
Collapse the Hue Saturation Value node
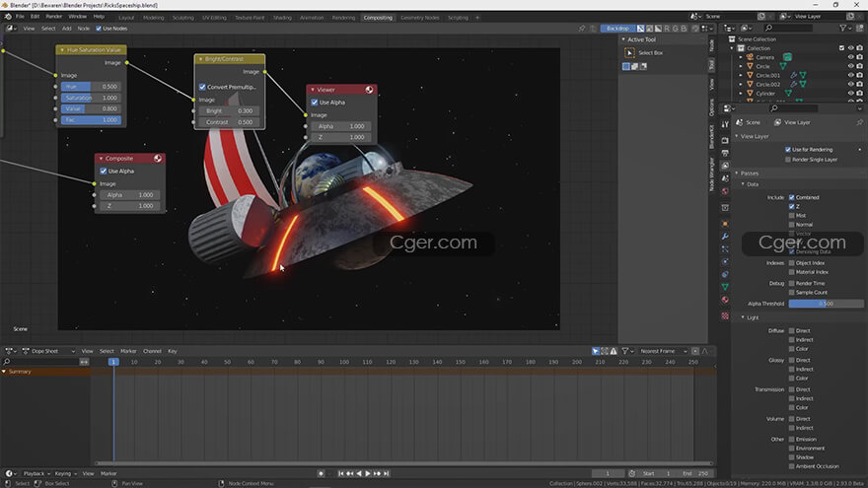pos(62,50)
